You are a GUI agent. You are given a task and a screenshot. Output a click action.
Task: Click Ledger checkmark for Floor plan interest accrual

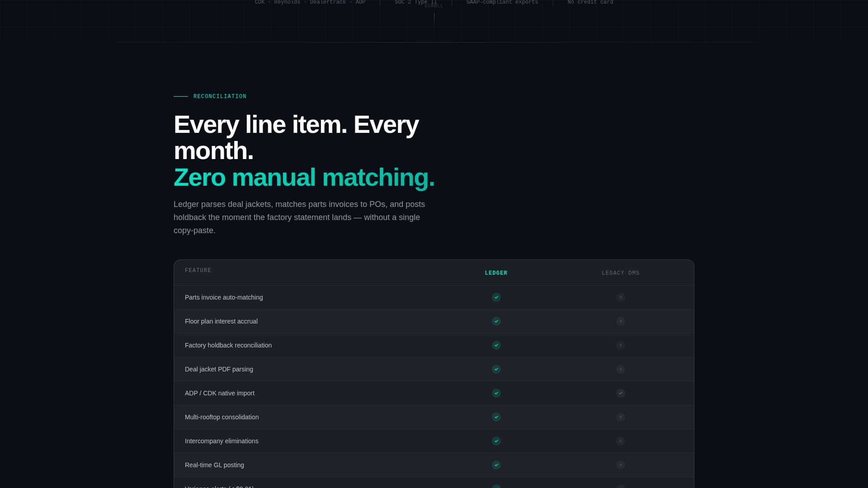[x=496, y=321]
